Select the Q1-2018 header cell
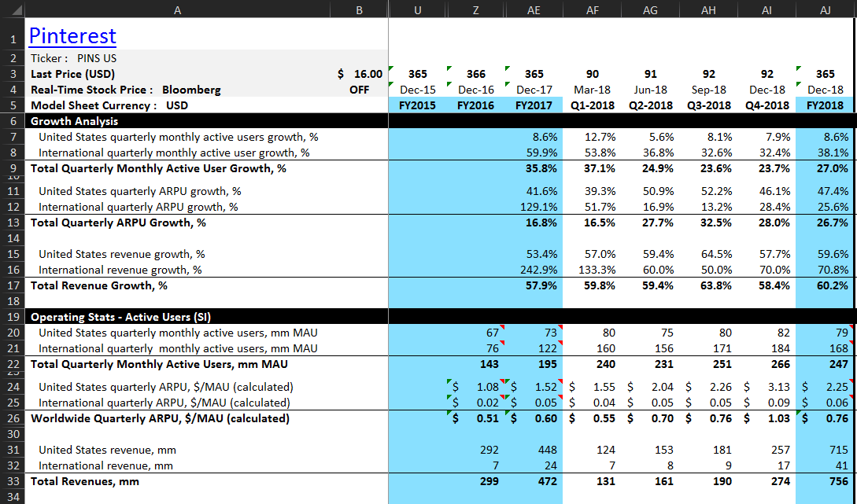The image size is (857, 504). pos(593,105)
